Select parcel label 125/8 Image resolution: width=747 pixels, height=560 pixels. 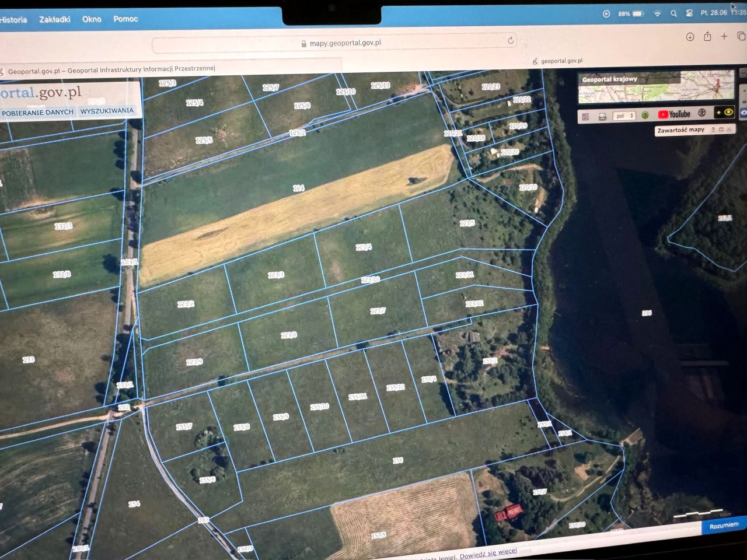pyautogui.click(x=302, y=106)
